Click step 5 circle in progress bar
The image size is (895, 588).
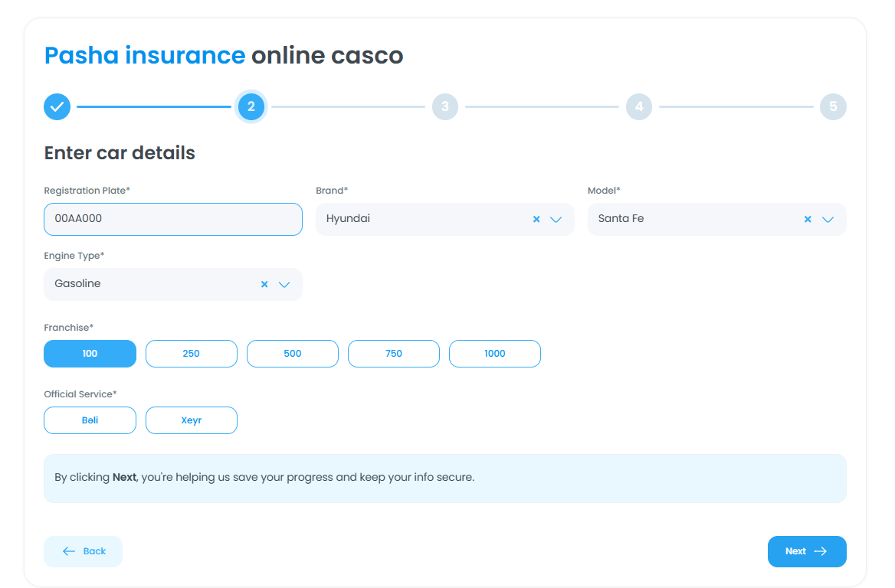coord(833,107)
